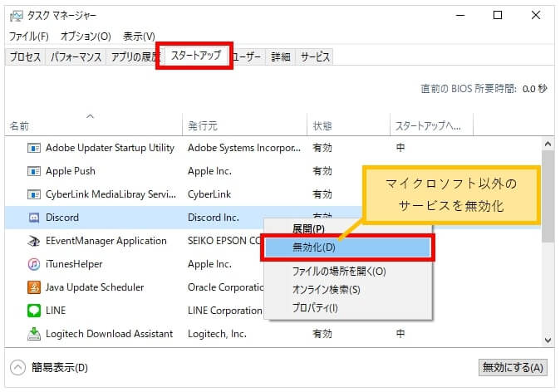Click the CyberLink MediaLibray Service icon
The image size is (560, 392).
tap(34, 194)
